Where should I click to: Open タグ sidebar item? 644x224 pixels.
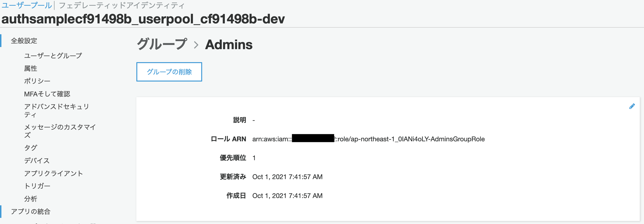(30, 148)
